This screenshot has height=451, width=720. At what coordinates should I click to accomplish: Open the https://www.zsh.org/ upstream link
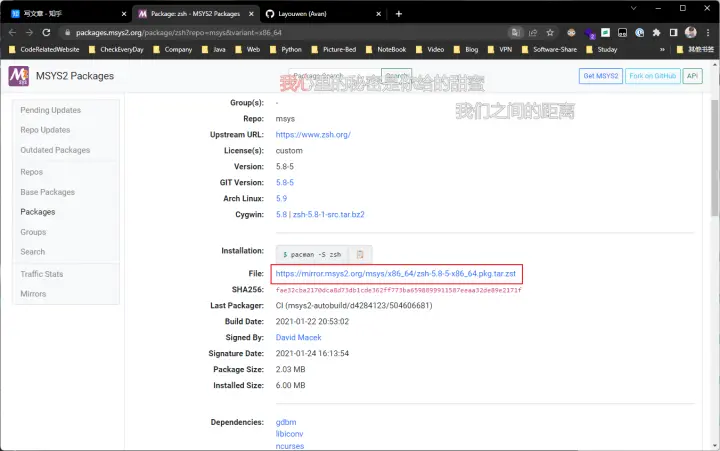[313, 135]
